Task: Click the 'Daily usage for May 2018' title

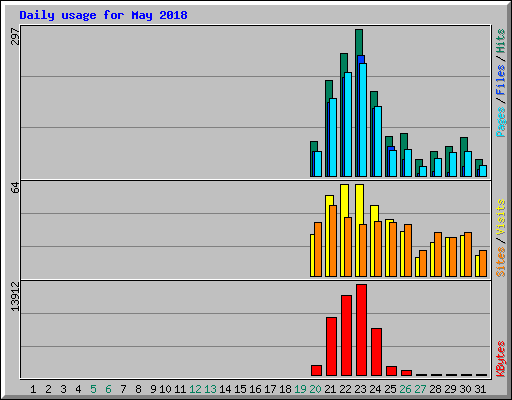Action: 103,15
